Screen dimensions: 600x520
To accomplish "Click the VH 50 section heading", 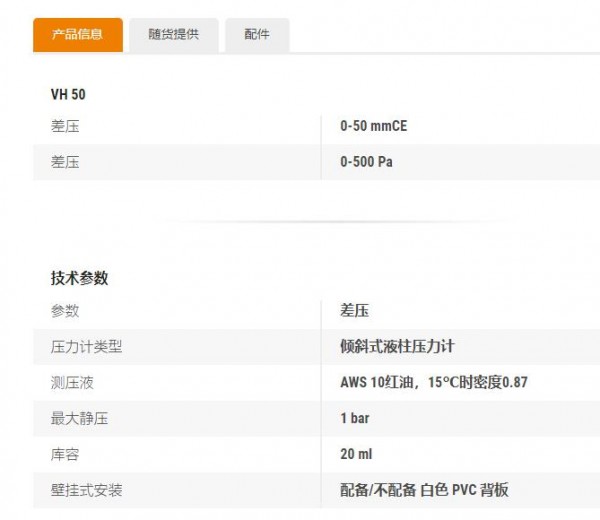I will (68, 94).
